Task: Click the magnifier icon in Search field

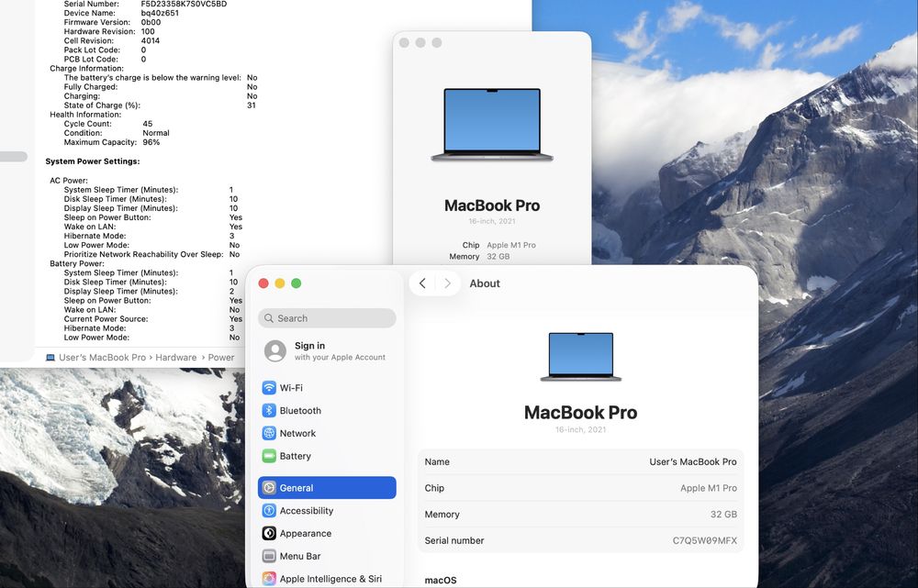Action: 269,318
